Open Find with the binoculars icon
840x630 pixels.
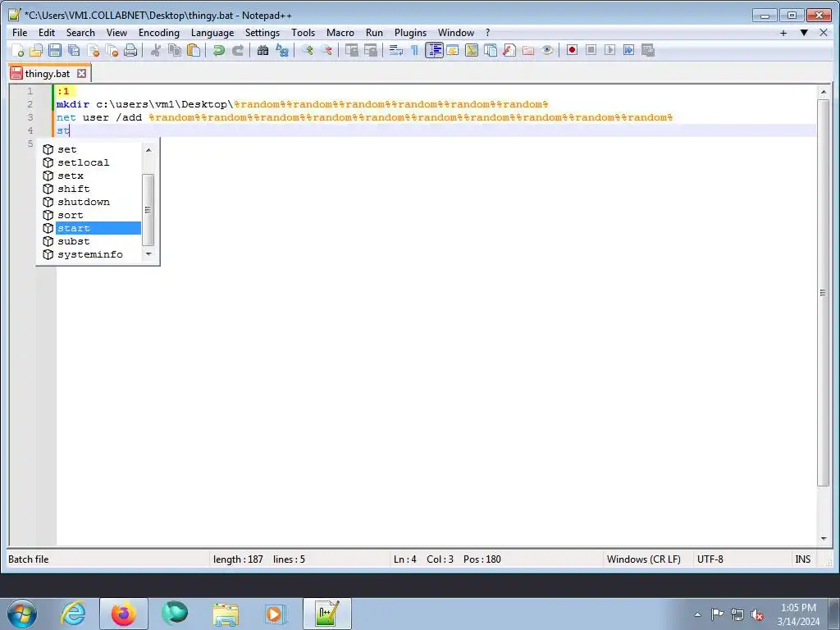[x=262, y=50]
